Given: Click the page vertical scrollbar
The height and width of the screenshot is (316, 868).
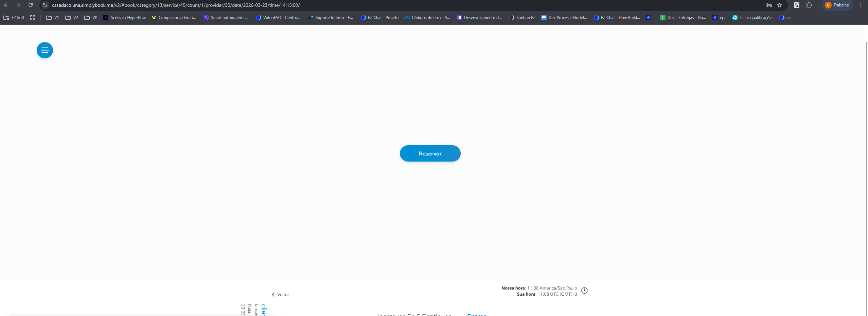Looking at the screenshot, I should click(866, 170).
